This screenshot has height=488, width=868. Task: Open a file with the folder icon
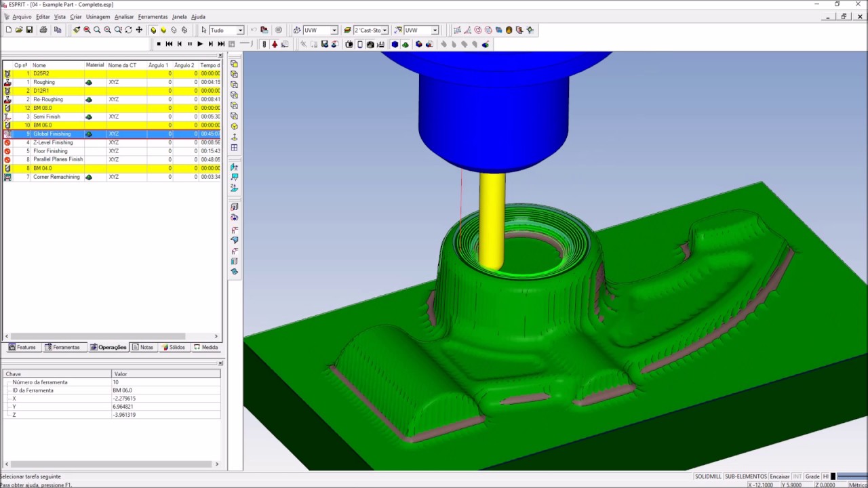point(19,30)
